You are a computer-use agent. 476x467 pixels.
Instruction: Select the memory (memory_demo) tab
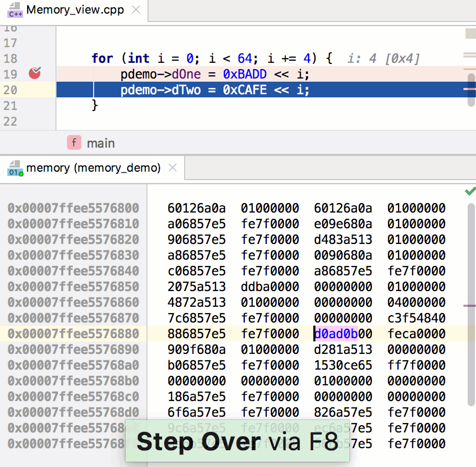[x=93, y=168]
